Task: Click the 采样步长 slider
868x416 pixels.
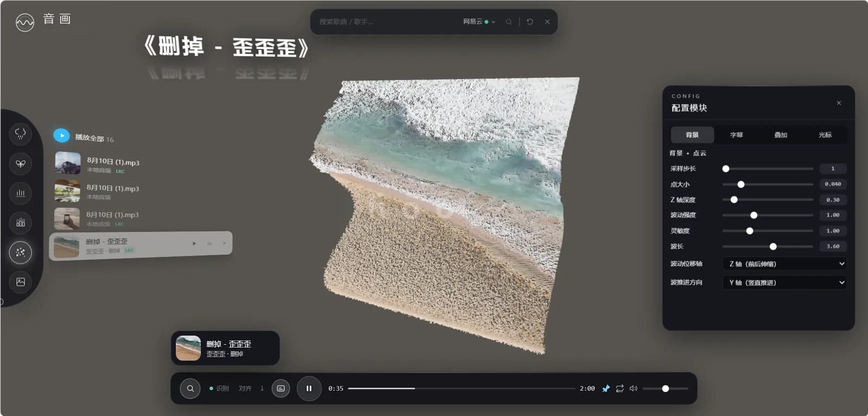Action: [768, 169]
